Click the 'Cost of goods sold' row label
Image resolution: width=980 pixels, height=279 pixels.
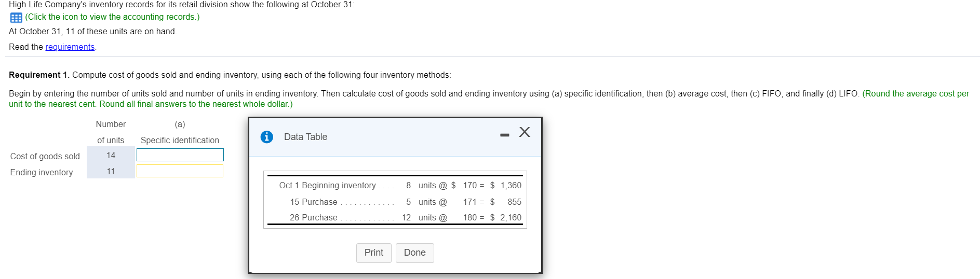(45, 157)
